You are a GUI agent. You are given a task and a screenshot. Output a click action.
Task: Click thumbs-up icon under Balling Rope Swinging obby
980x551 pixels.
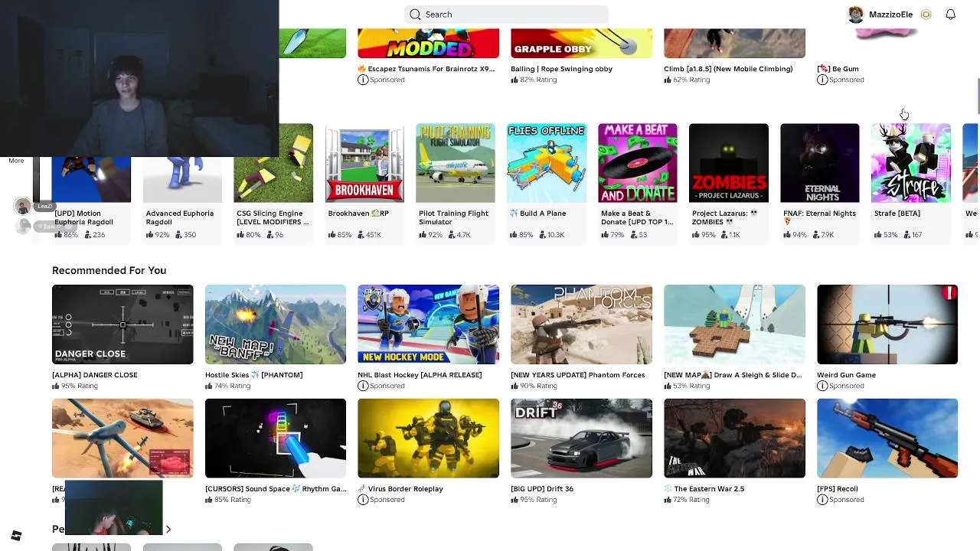point(515,80)
